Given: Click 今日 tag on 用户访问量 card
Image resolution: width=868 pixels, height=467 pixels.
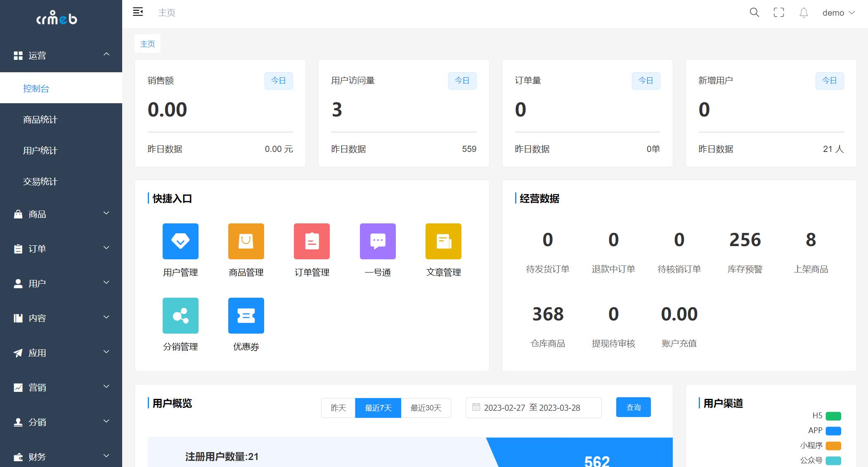Looking at the screenshot, I should click(462, 81).
